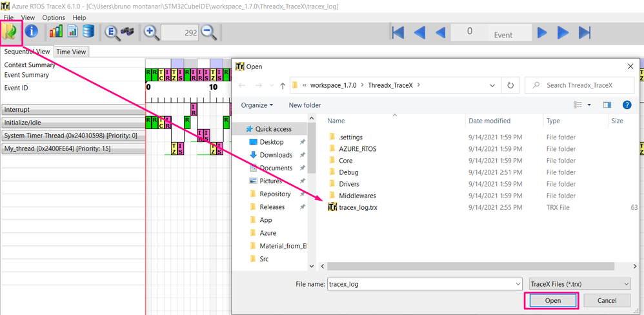Image resolution: width=644 pixels, height=315 pixels.
Task: Sort by the Date modified column header
Action: (490, 121)
